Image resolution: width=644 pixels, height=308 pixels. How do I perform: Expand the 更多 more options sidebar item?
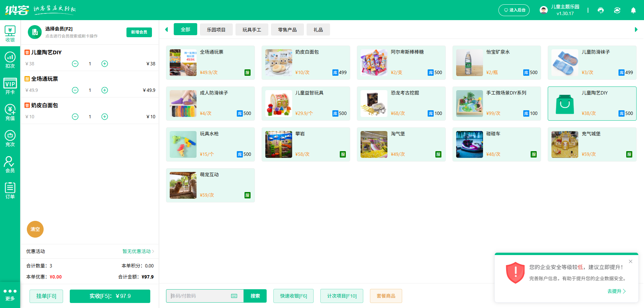coord(10,294)
